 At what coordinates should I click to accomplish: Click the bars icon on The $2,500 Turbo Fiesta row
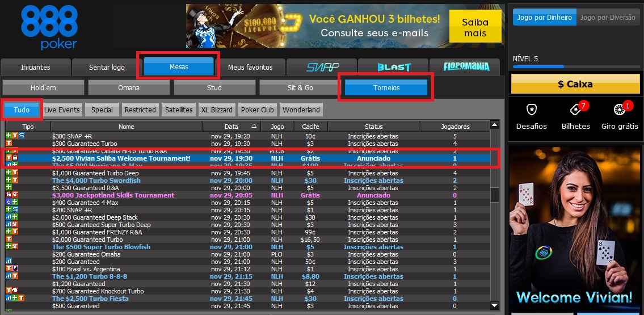[9, 299]
